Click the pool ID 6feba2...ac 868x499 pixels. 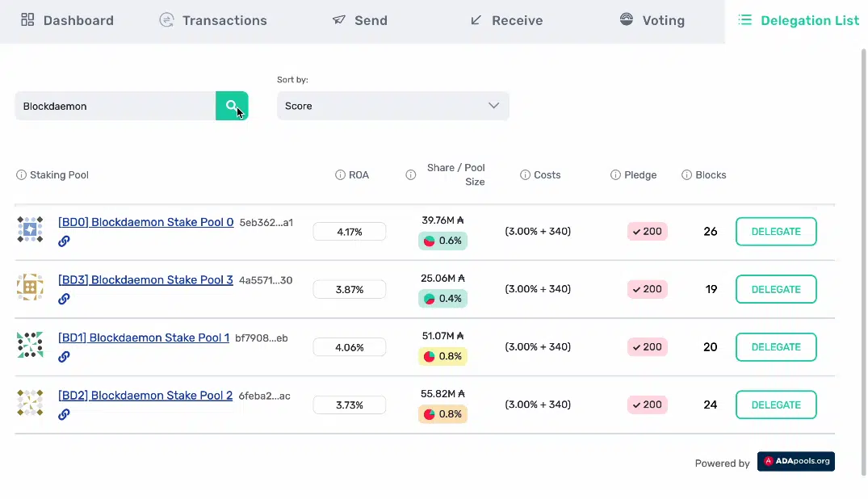pyautogui.click(x=265, y=396)
